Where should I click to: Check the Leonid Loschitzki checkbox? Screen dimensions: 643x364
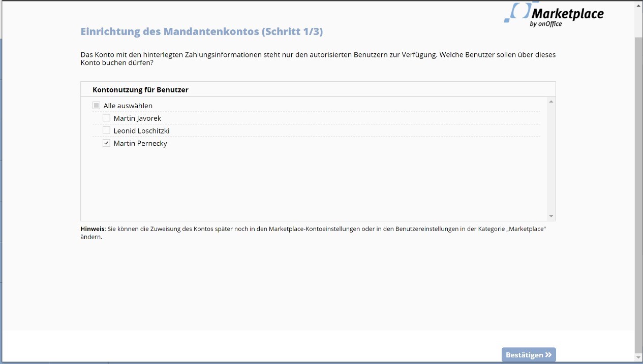[106, 130]
